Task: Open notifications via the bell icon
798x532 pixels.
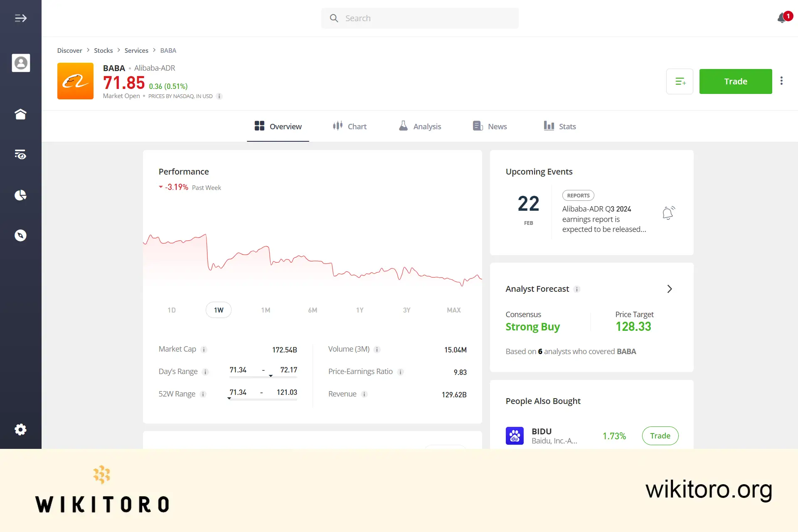Action: point(782,18)
